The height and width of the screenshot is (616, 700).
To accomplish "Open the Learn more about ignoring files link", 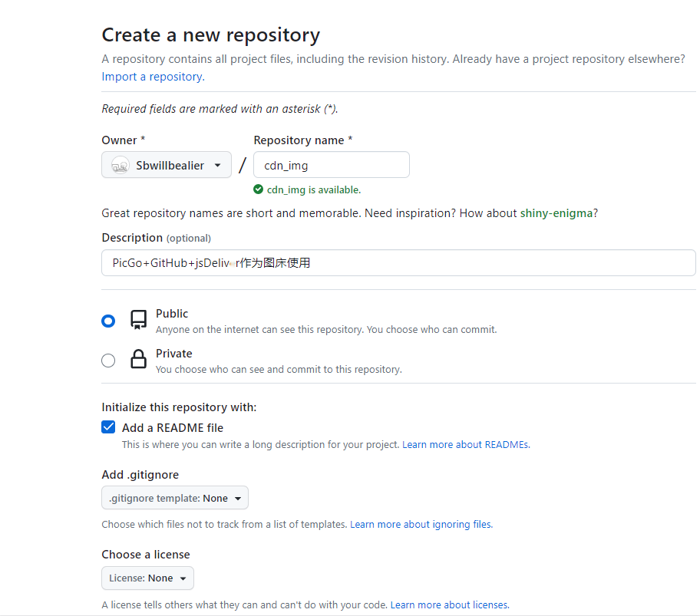I will click(421, 524).
